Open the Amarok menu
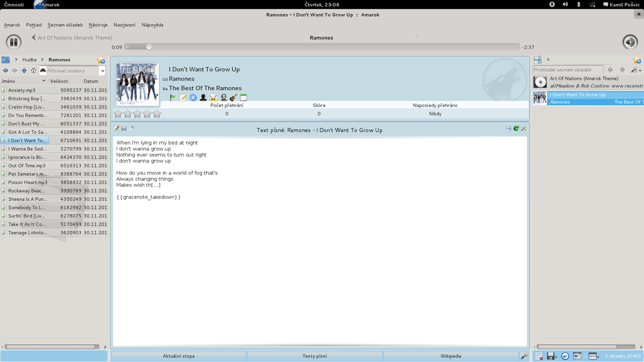 click(12, 25)
